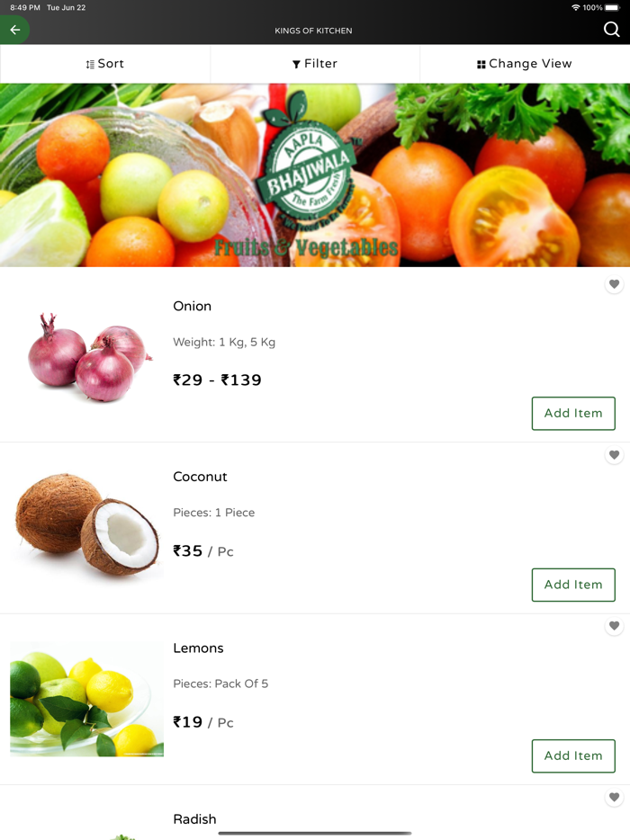Select the Coconut product title
Screen dimensions: 630x840
coord(200,477)
